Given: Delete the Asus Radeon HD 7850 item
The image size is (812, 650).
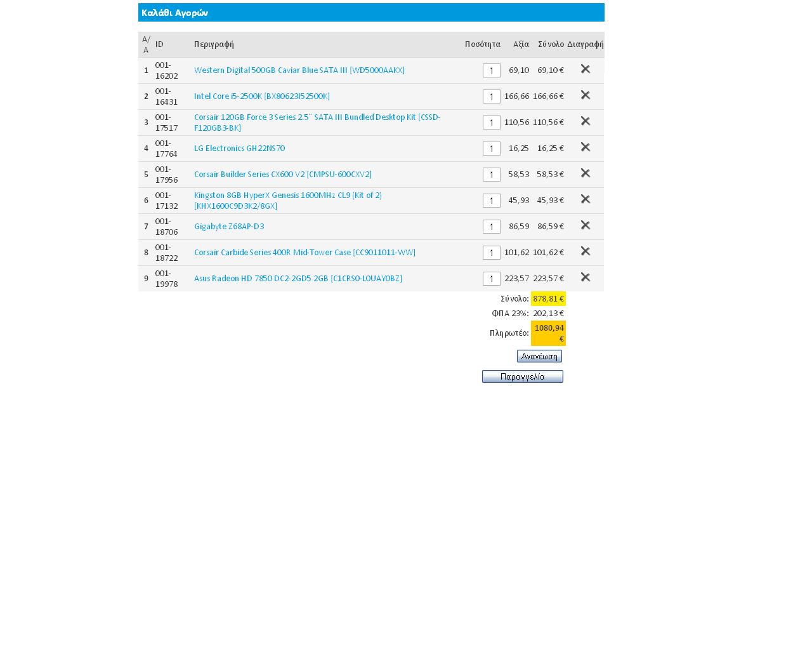Looking at the screenshot, I should coord(586,277).
